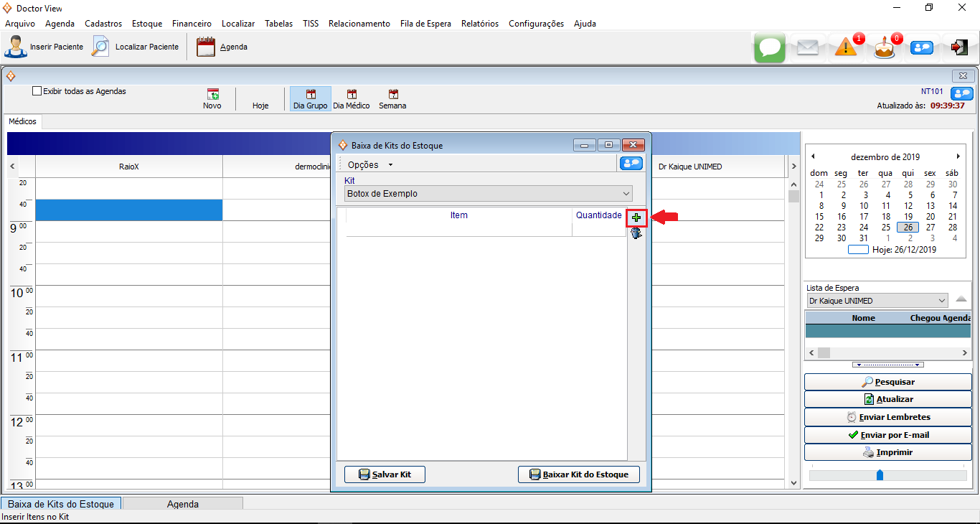Screen dimensions: 980x524
Task: Open the Estoque menu
Action: [147, 24]
